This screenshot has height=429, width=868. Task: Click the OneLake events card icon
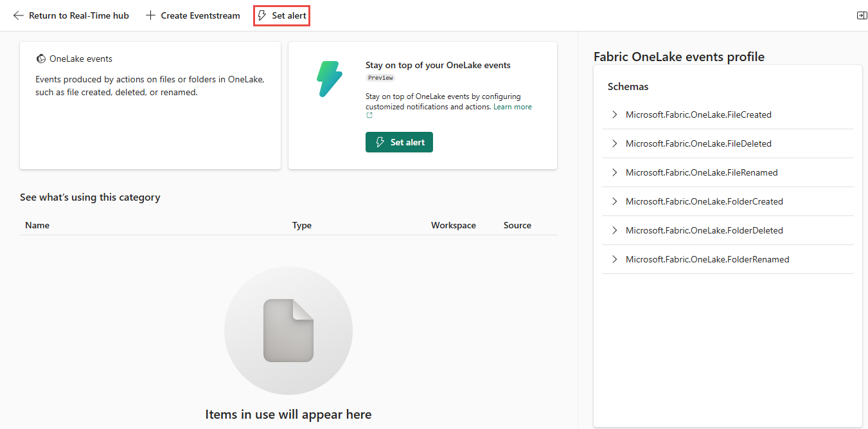click(41, 59)
